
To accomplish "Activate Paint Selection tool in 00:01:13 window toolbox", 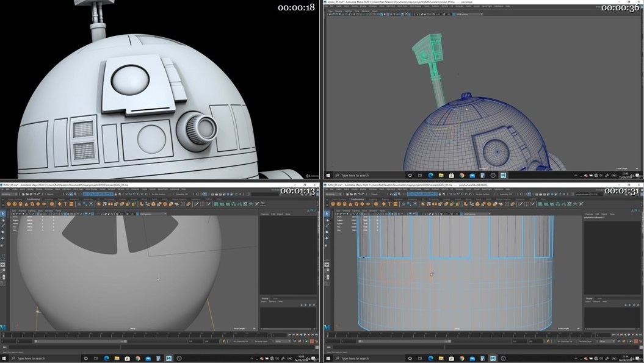I will [3, 226].
